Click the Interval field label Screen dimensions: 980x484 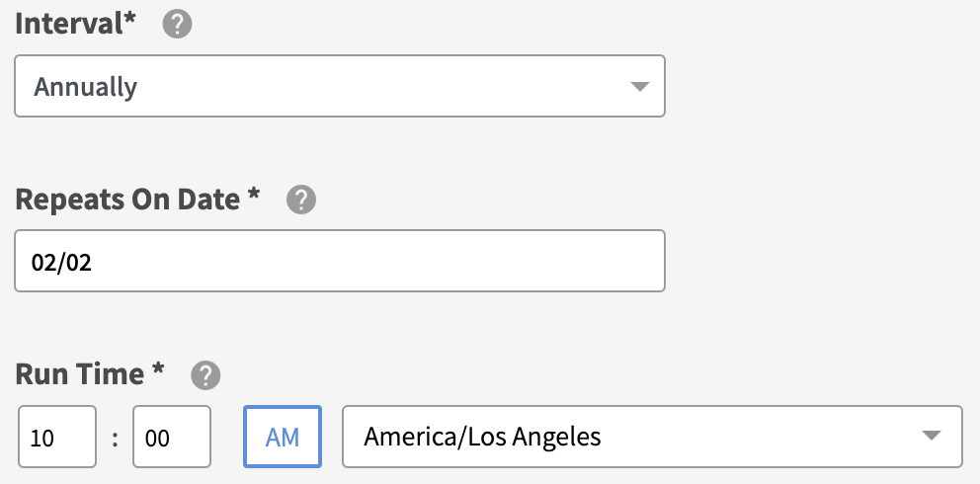point(69,25)
